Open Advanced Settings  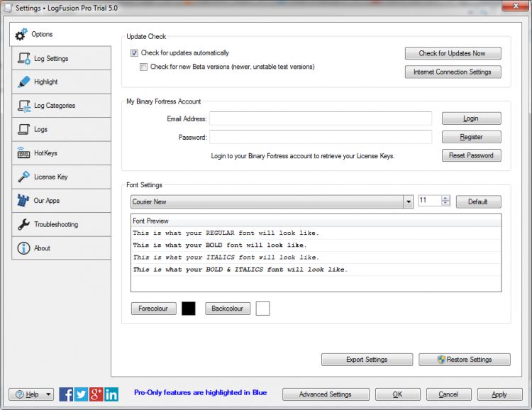pos(326,394)
